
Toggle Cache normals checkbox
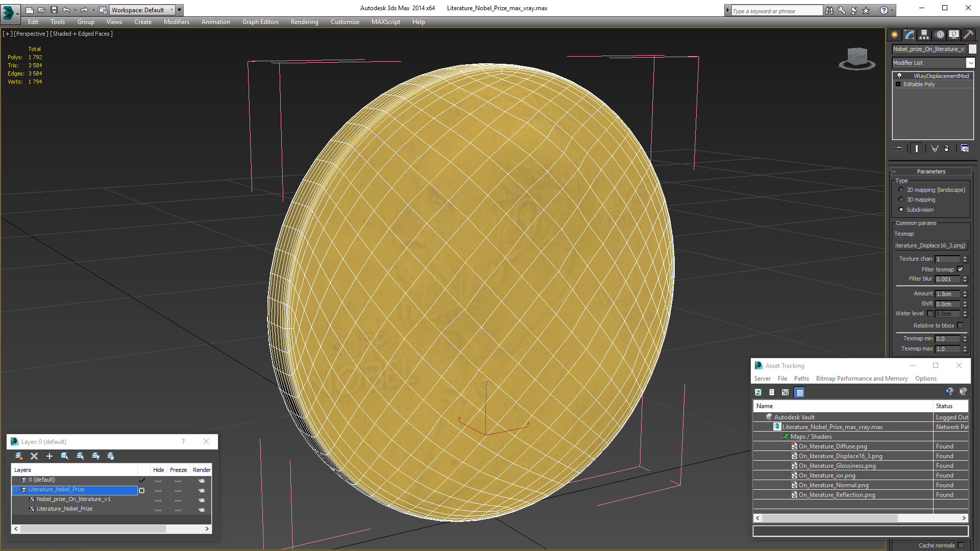(961, 545)
